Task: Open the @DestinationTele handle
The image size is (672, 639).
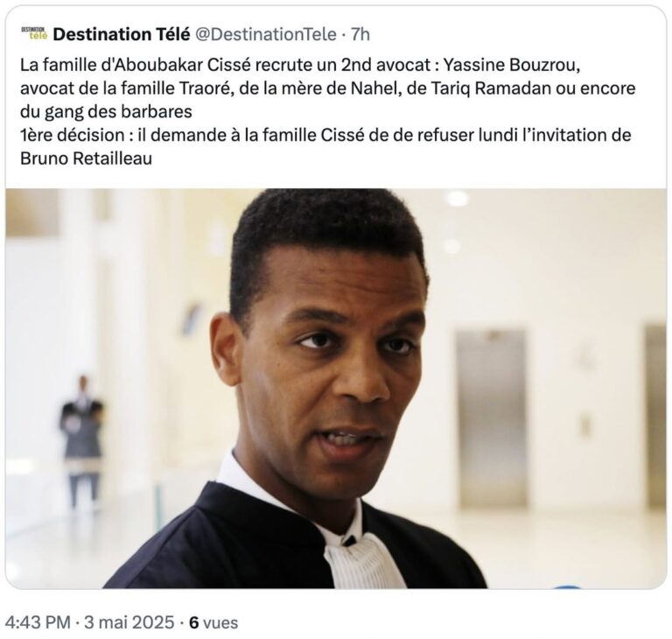Action: [266, 34]
